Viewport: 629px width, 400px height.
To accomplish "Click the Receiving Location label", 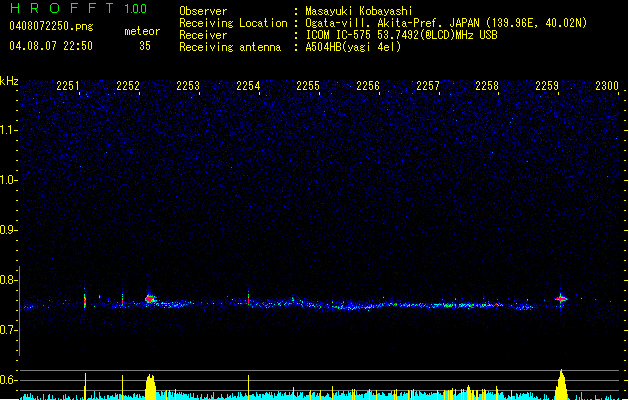I will 233,23.
